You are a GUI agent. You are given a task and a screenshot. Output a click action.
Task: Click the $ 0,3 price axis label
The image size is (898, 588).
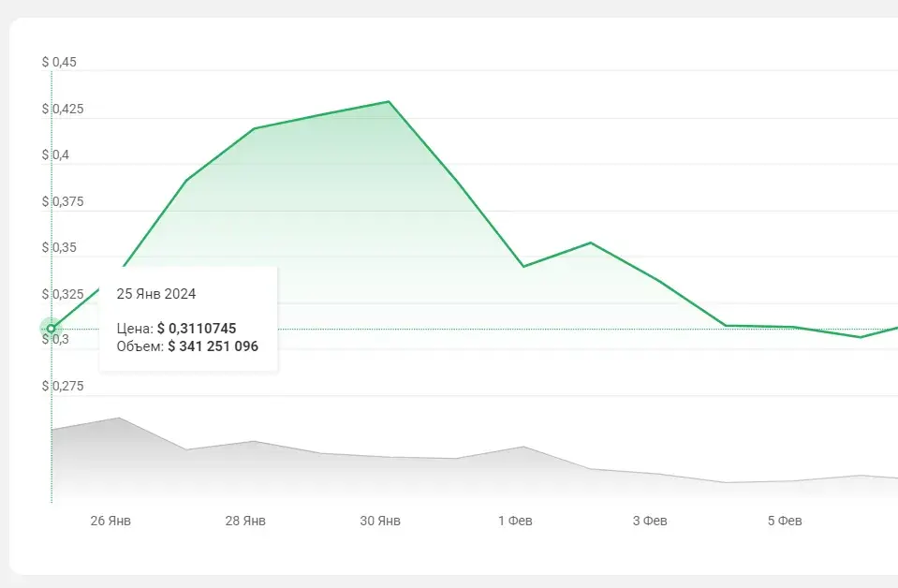coord(55,340)
